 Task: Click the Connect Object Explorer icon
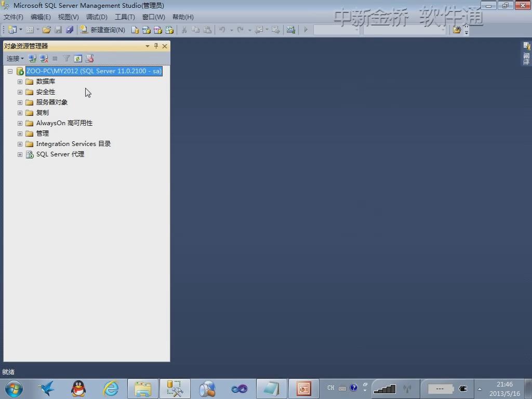pyautogui.click(x=32, y=59)
